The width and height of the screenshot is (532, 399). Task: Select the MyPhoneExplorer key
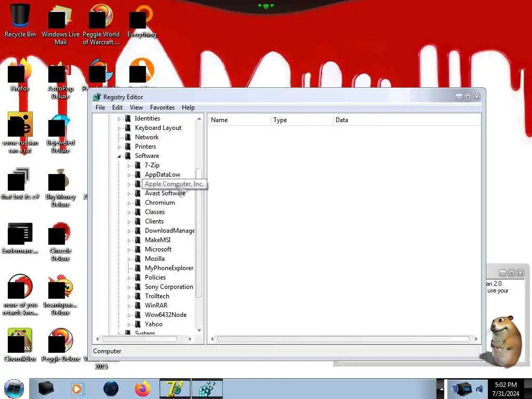169,268
